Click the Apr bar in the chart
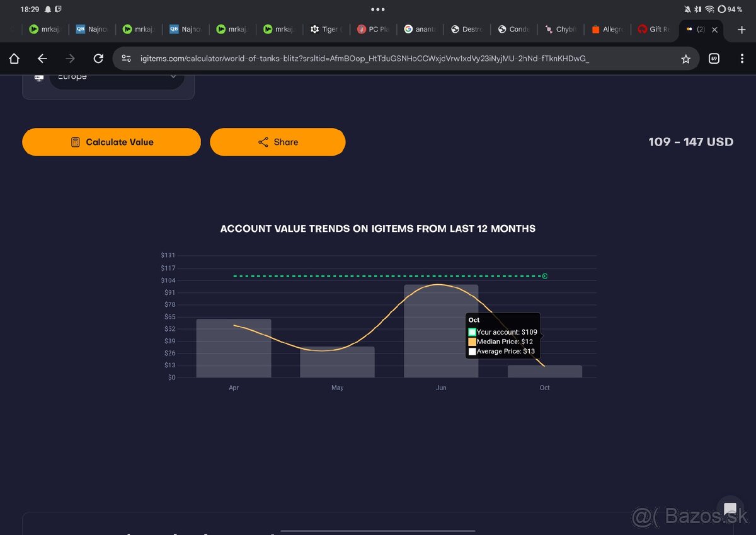The height and width of the screenshot is (535, 756). [x=234, y=348]
